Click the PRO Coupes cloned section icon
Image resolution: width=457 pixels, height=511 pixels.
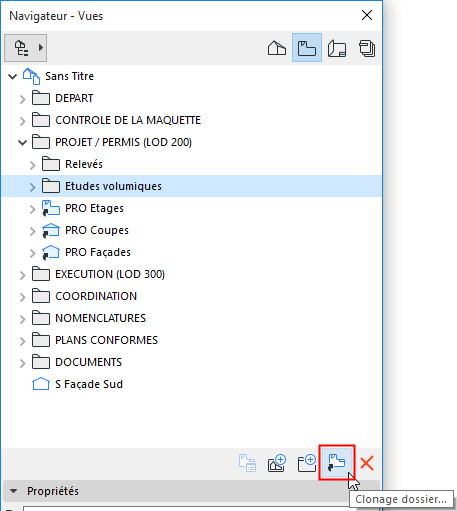[51, 230]
